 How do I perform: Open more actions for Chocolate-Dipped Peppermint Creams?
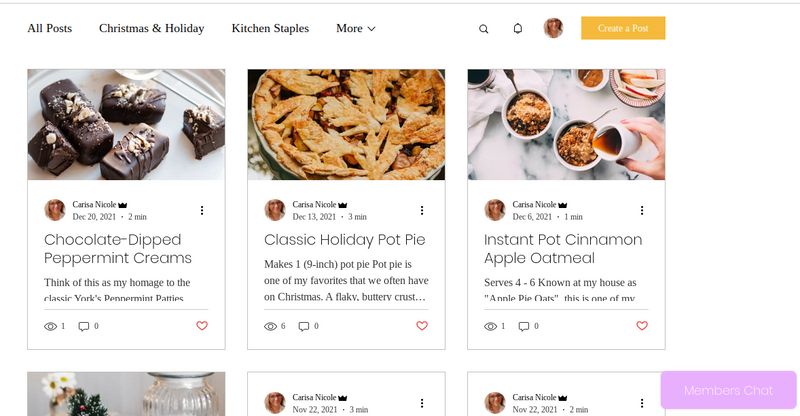[x=202, y=210]
